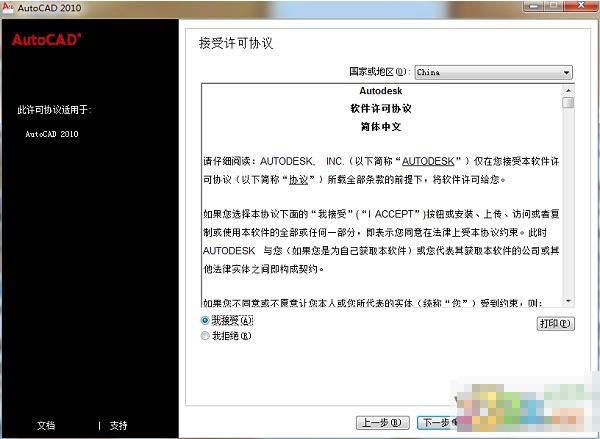The image size is (600, 439).
Task: Open the 支持 (Support) link
Action: click(x=118, y=425)
